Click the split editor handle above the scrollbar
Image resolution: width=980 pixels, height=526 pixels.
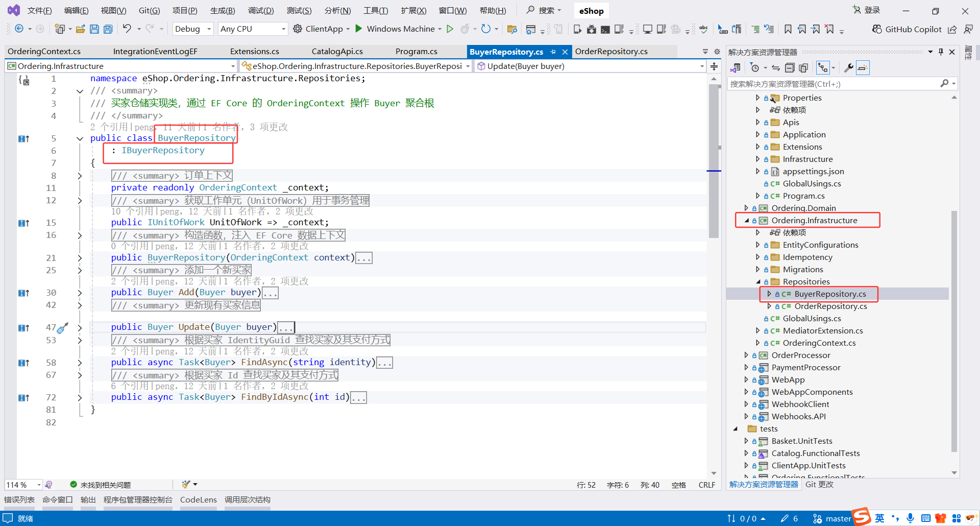tap(714, 66)
